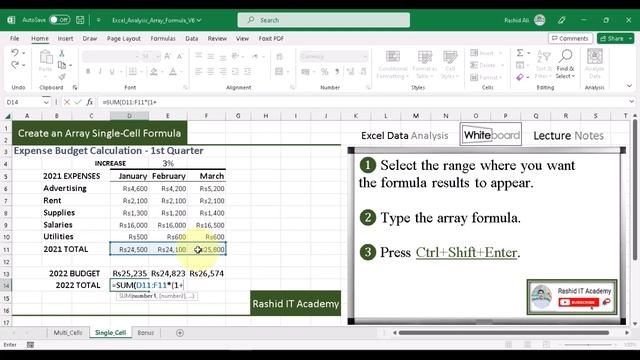Click the Rs24,500 total cell
Image resolution: width=640 pixels, height=360 pixels.
tap(129, 249)
